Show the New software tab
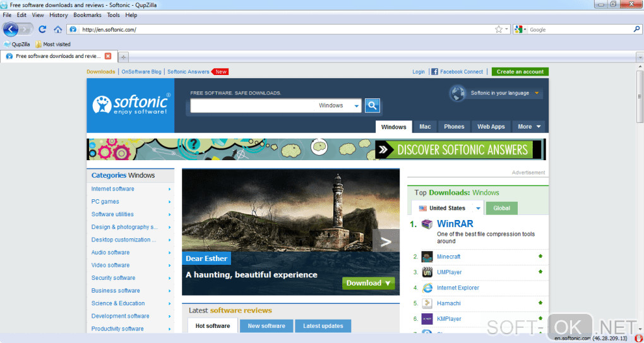Image resolution: width=644 pixels, height=343 pixels. point(266,326)
